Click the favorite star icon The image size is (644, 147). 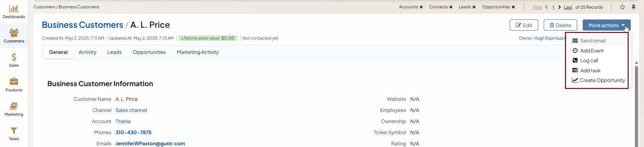[x=622, y=7]
